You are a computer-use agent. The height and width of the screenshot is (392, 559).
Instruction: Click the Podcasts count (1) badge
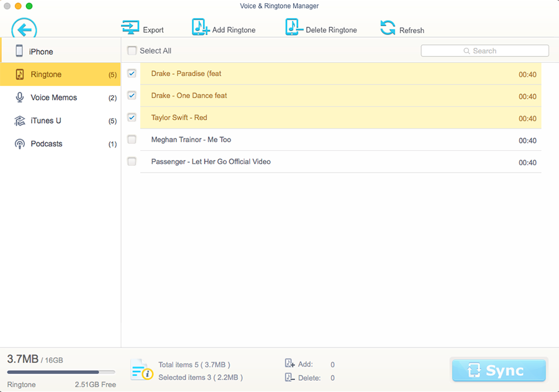112,145
